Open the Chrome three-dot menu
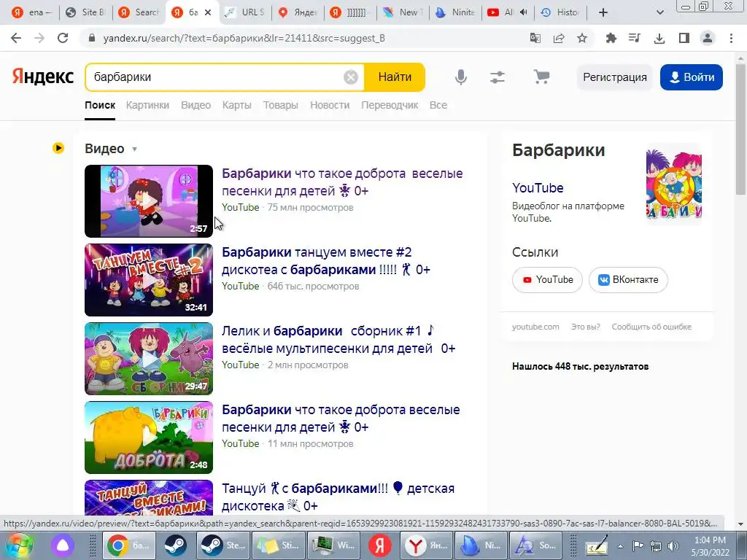Image resolution: width=747 pixels, height=560 pixels. (x=731, y=38)
